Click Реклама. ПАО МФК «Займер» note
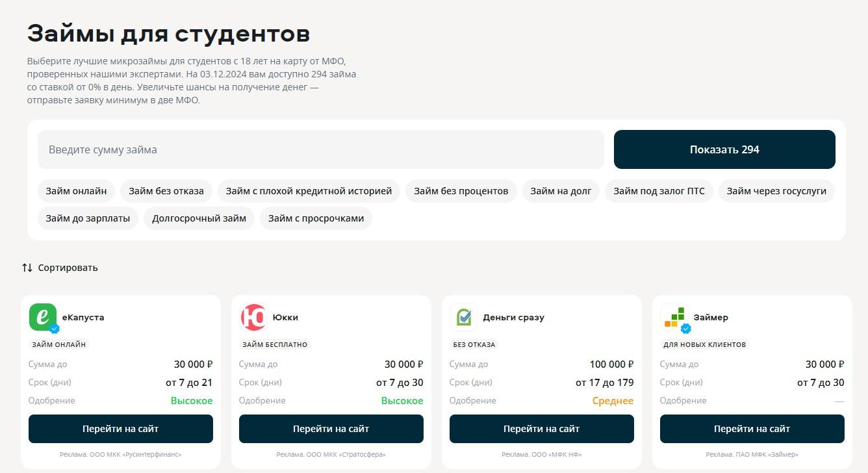Viewport: 868px width, 473px height. pos(752,455)
